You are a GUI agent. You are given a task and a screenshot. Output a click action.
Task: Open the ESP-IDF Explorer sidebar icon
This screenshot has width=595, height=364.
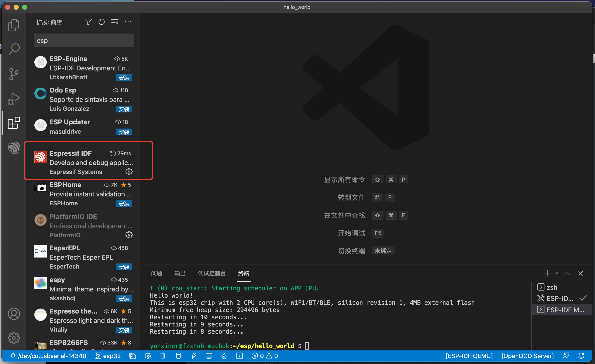tap(14, 148)
